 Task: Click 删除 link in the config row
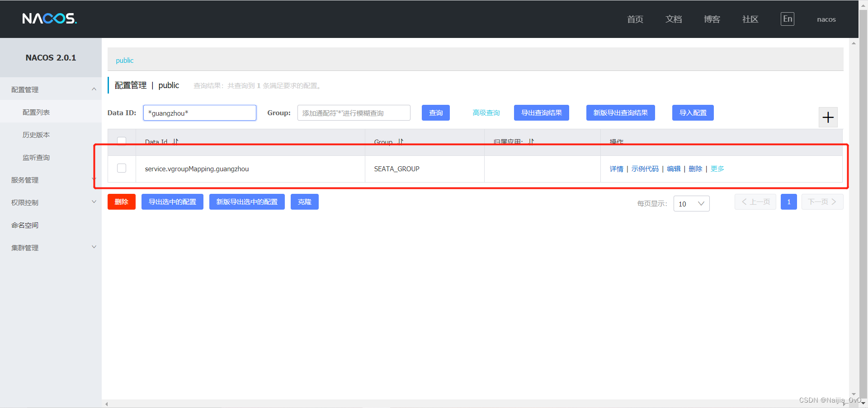(695, 169)
